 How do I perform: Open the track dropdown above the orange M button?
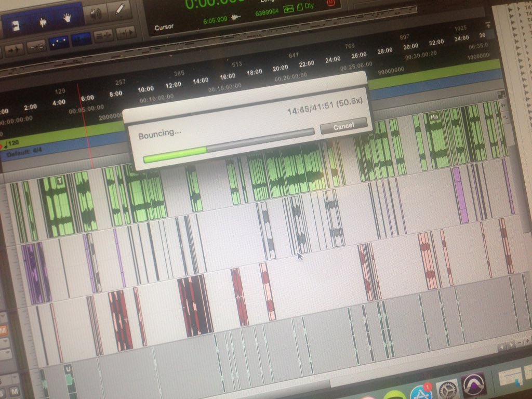coord(4,317)
